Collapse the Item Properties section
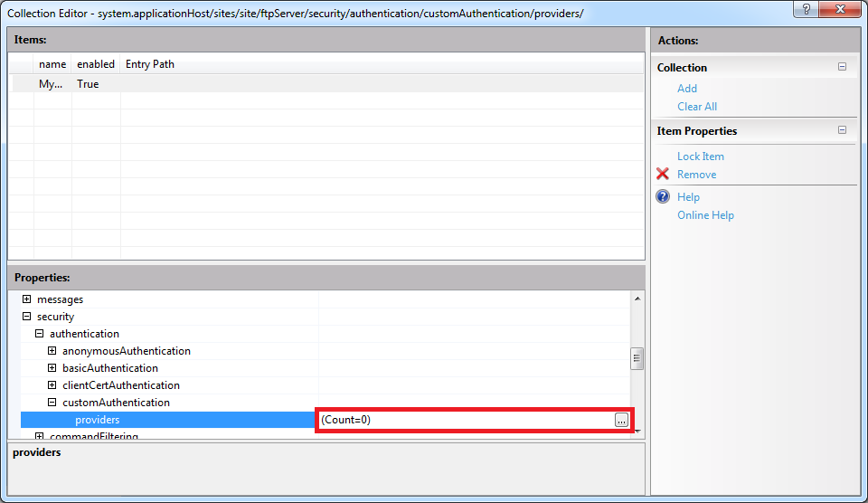The height and width of the screenshot is (503, 868). tap(842, 130)
